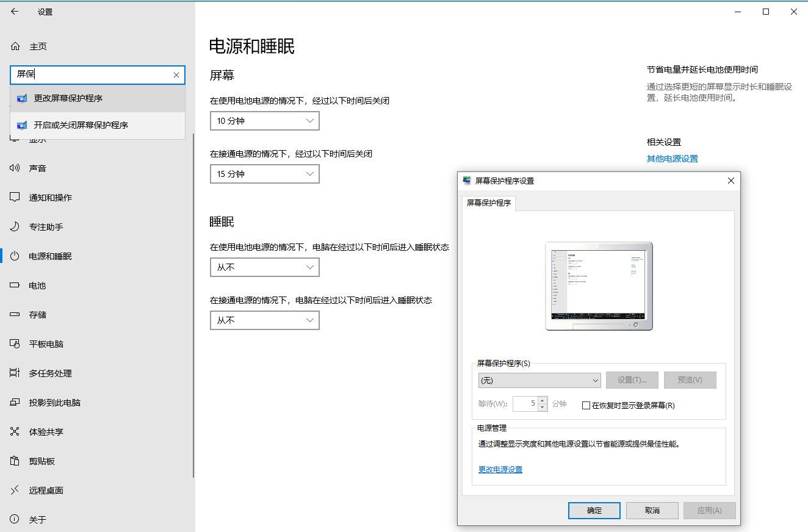Screen dimensions: 808x532
Task: Click the 确定 button in dialog
Action: 594,511
